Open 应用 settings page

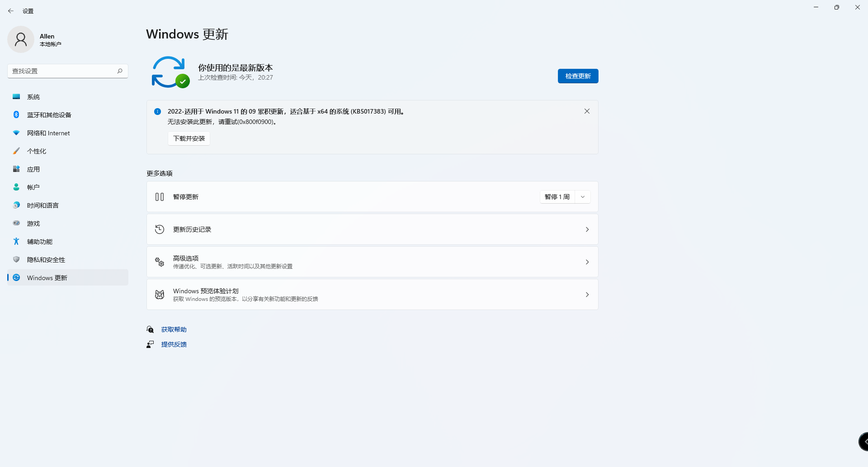tap(68, 169)
